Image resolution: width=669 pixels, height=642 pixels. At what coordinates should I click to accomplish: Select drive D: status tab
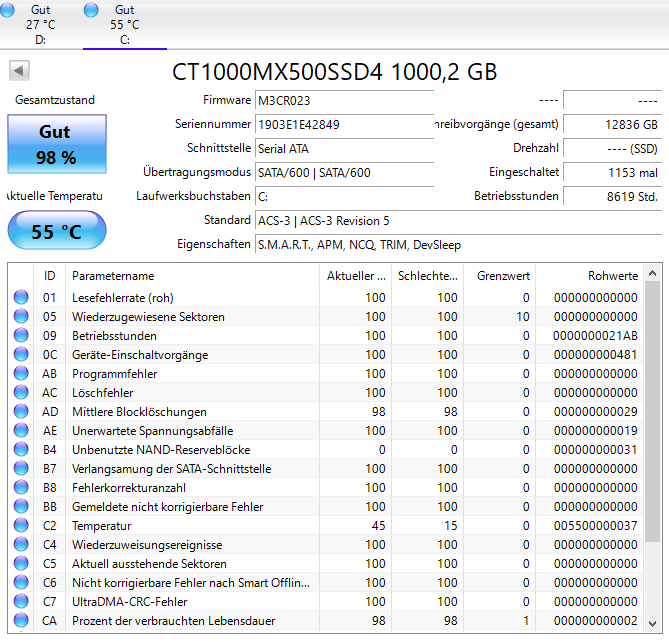(41, 24)
